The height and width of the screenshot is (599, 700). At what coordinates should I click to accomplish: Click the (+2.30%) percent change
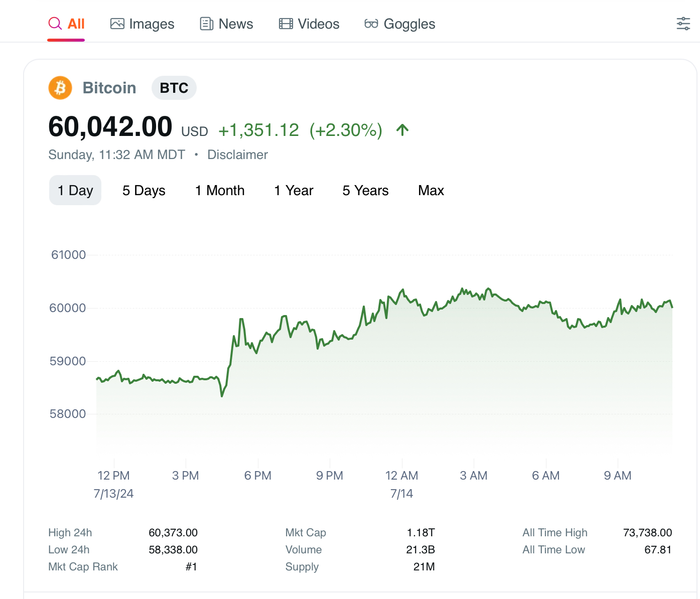point(346,130)
